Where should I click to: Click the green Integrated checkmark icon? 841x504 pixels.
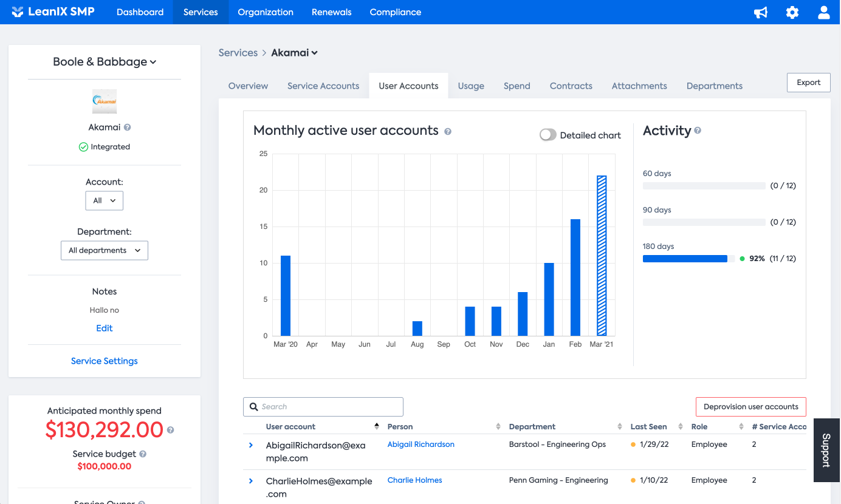point(83,147)
